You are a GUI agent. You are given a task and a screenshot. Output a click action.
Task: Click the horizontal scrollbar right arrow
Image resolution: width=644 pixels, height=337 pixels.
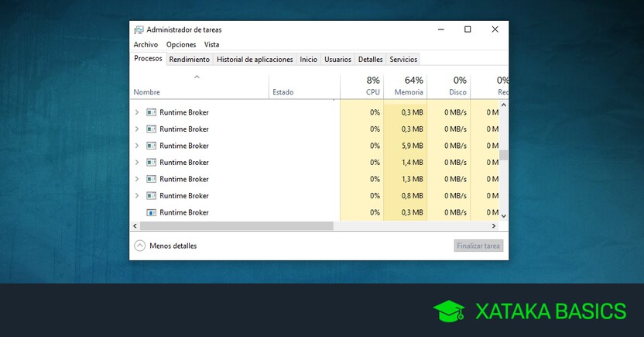[x=494, y=225]
